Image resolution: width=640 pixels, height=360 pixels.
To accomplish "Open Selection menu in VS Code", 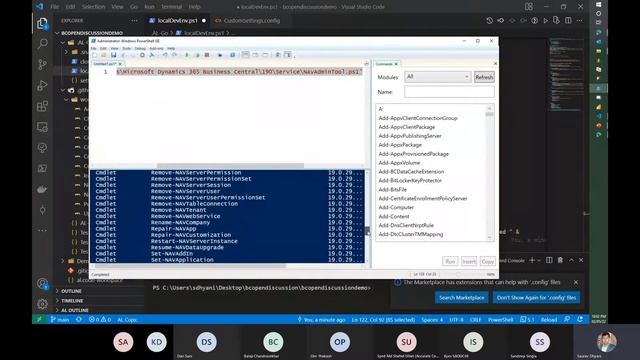I will pyautogui.click(x=93, y=7).
